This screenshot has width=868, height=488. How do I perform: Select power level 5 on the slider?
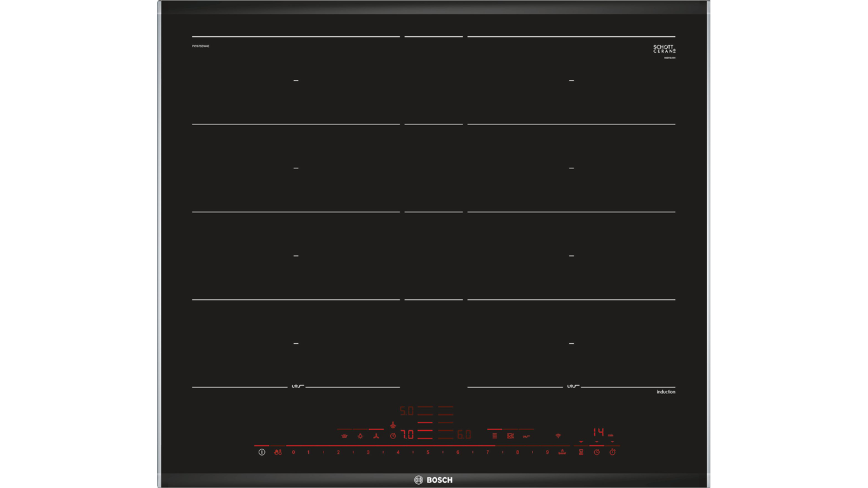tap(428, 452)
